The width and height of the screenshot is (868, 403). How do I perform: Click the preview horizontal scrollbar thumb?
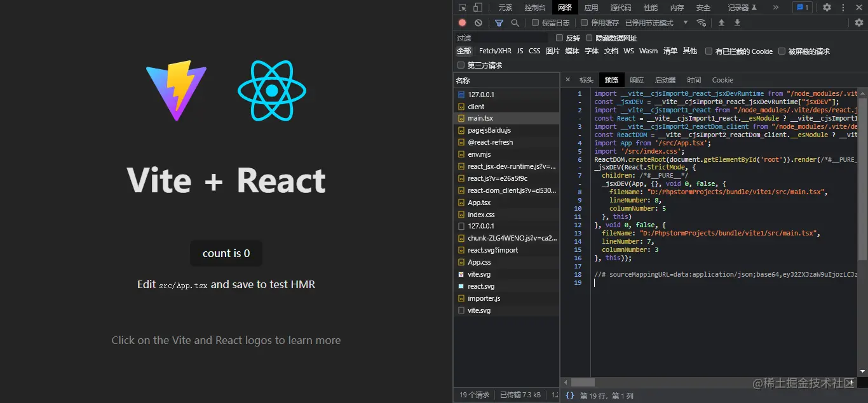pyautogui.click(x=583, y=382)
